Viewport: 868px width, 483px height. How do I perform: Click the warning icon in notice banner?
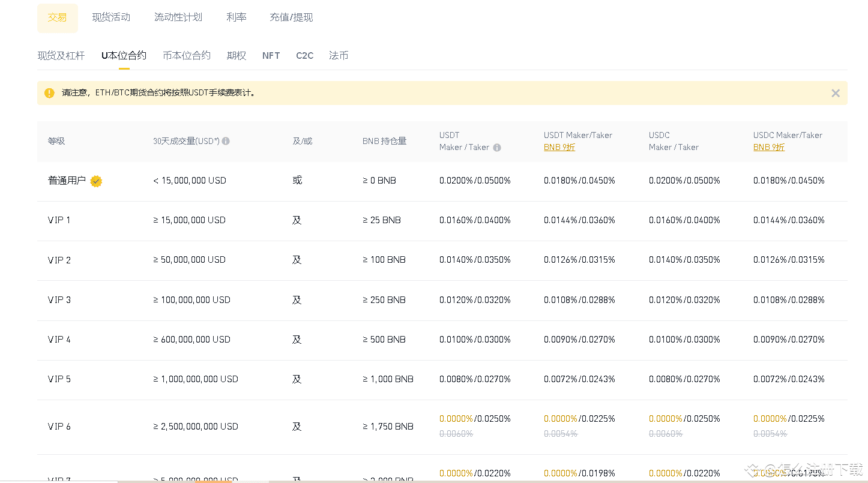49,93
